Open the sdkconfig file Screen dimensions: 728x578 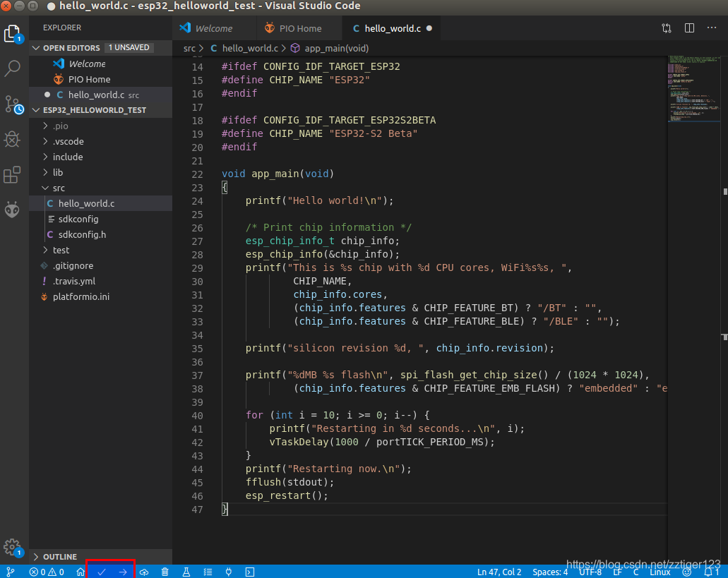(100, 219)
